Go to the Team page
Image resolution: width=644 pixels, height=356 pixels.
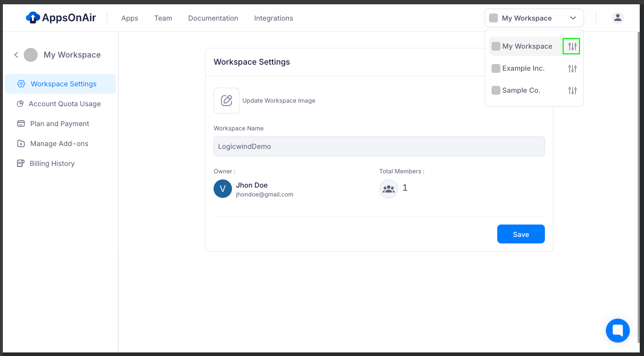[x=163, y=18]
